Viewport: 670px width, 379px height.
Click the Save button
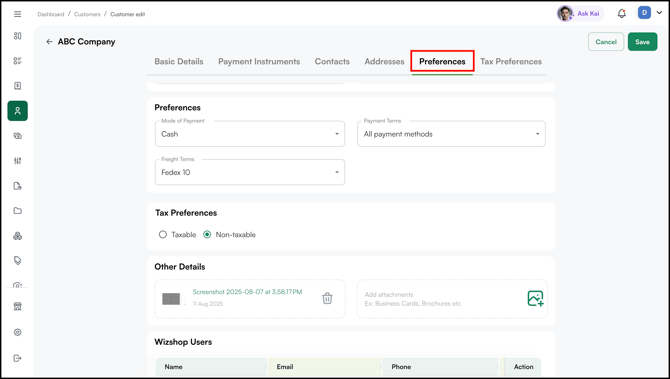[642, 42]
